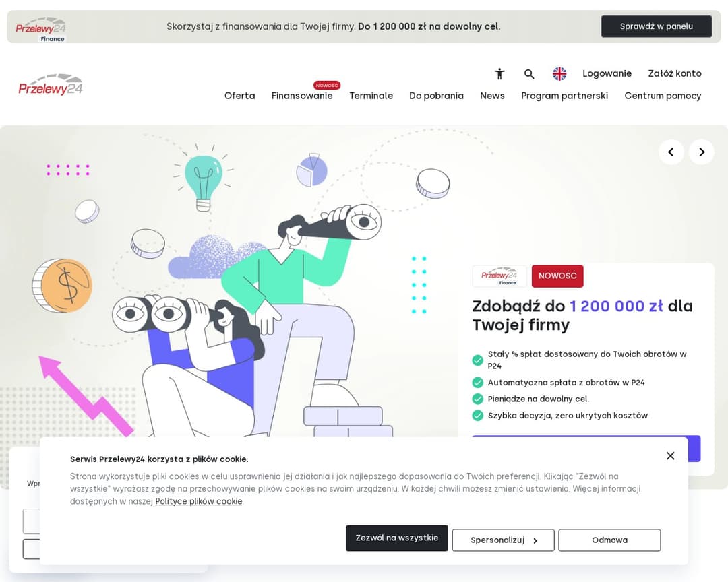Click Przelewy24 Finance badge in hero card
728x582 pixels.
pyautogui.click(x=499, y=276)
